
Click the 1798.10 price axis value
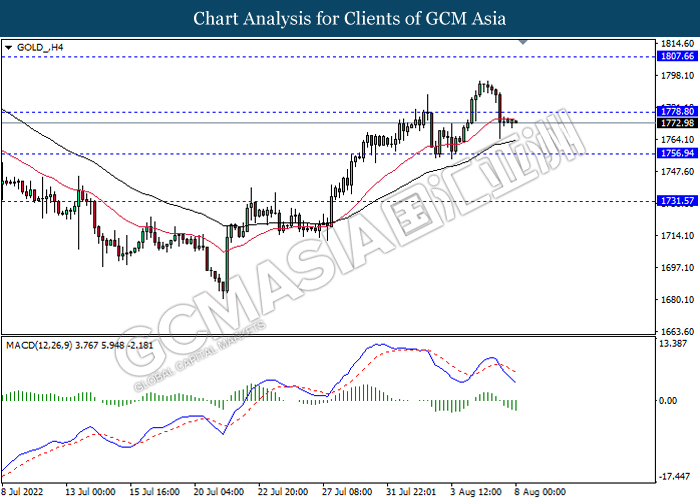pyautogui.click(x=677, y=75)
